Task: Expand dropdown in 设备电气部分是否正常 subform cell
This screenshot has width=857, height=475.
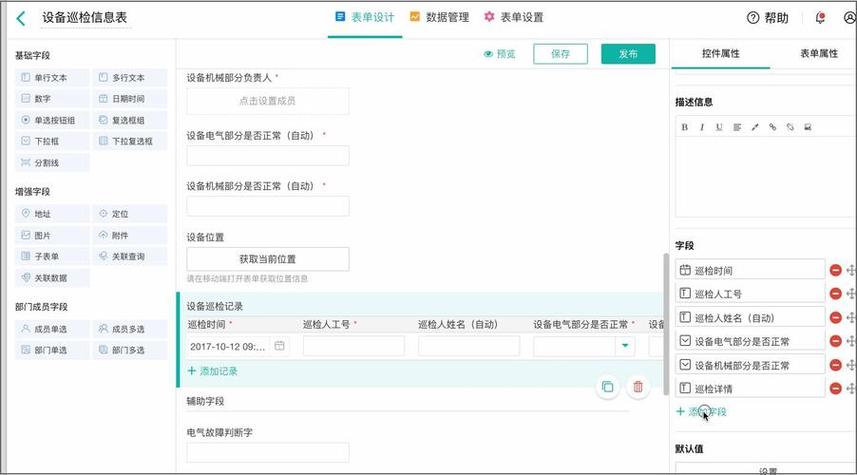Action: (x=625, y=346)
